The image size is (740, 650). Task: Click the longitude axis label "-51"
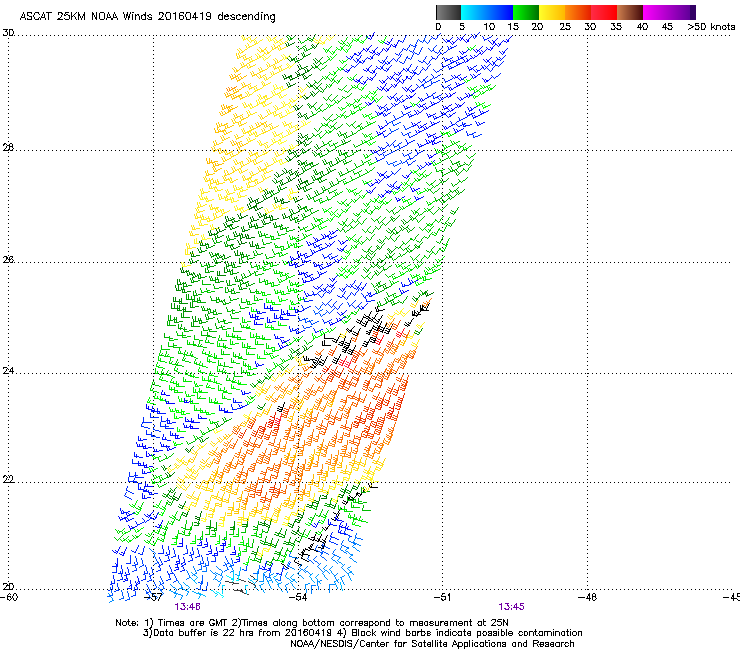point(442,598)
